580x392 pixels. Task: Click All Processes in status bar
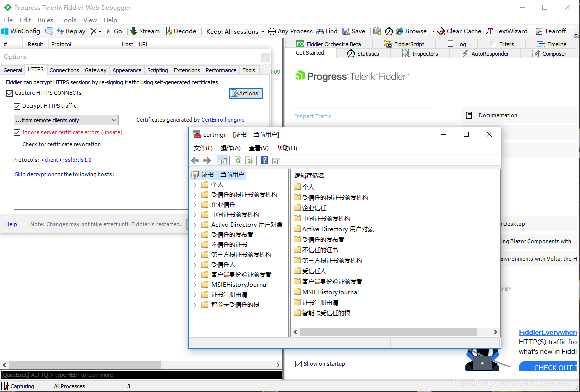pyautogui.click(x=65, y=386)
